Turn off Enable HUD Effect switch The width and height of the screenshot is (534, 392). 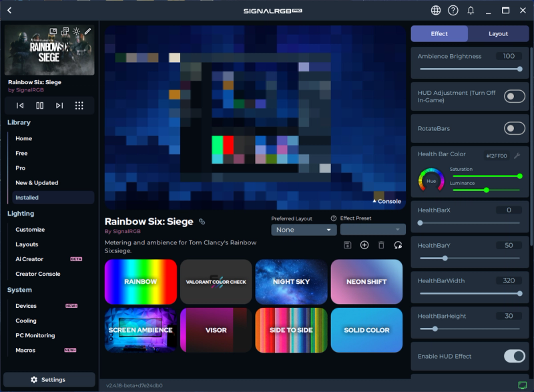(x=514, y=356)
